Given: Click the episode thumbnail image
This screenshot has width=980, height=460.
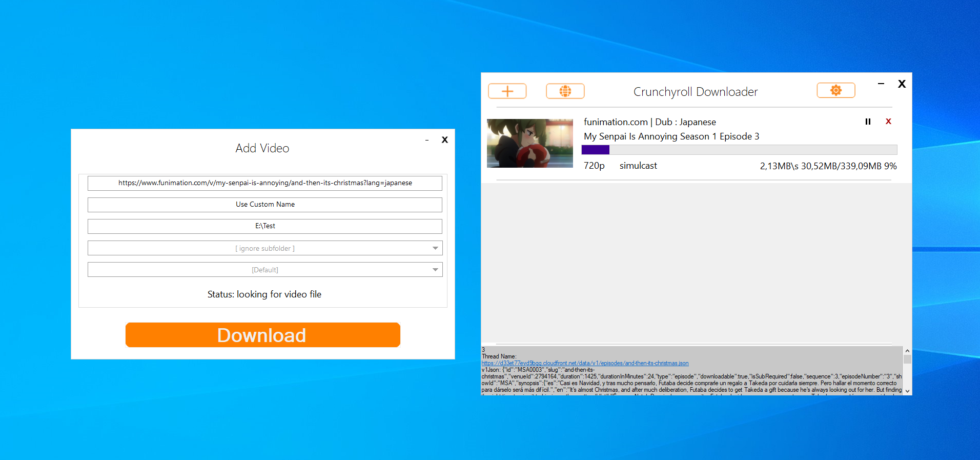Looking at the screenshot, I should point(529,143).
